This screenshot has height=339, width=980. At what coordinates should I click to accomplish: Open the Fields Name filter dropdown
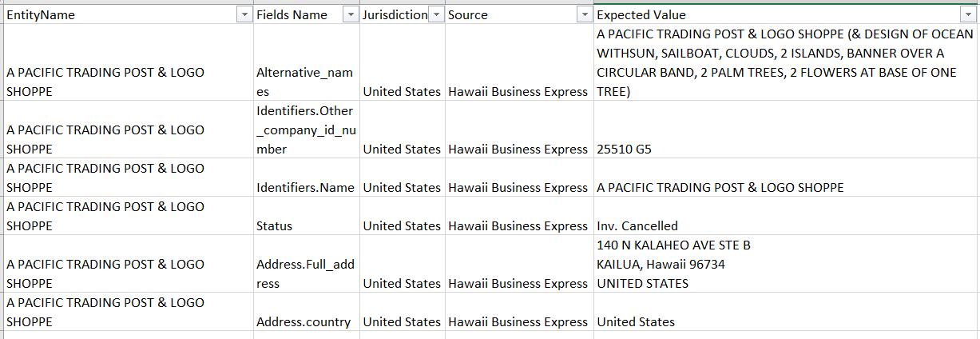[x=350, y=15]
